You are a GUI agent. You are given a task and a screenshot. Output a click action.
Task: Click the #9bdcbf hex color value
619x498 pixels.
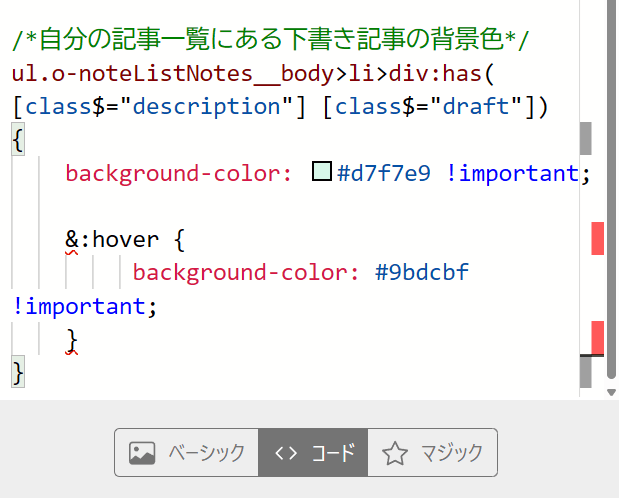click(422, 273)
